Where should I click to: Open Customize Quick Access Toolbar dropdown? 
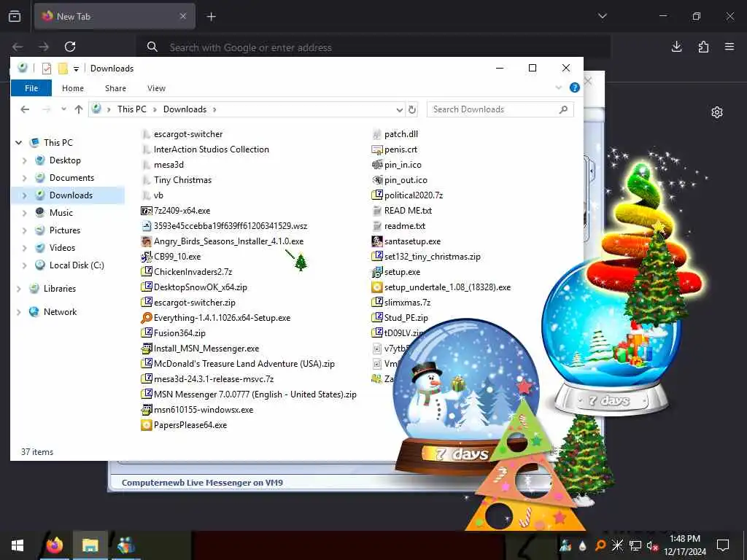(76, 69)
